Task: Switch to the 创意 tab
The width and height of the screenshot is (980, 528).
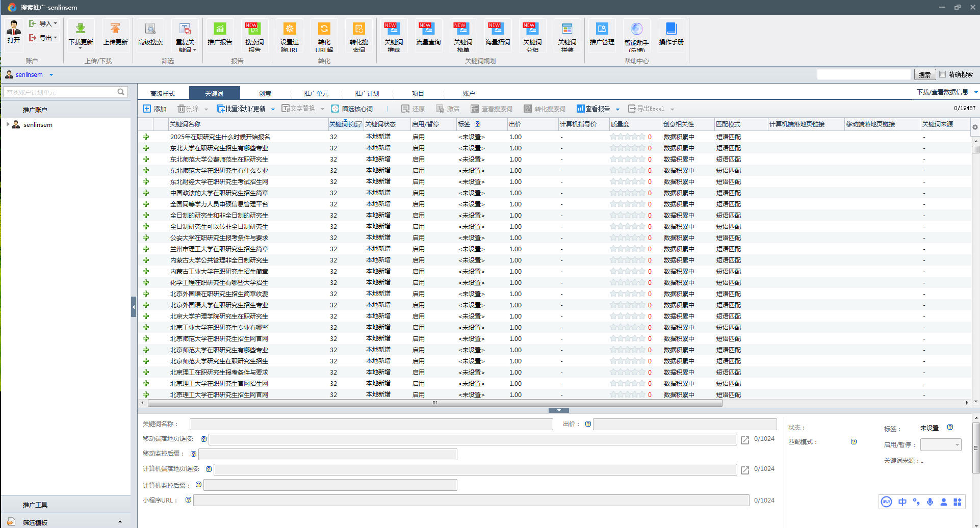Action: pyautogui.click(x=265, y=93)
